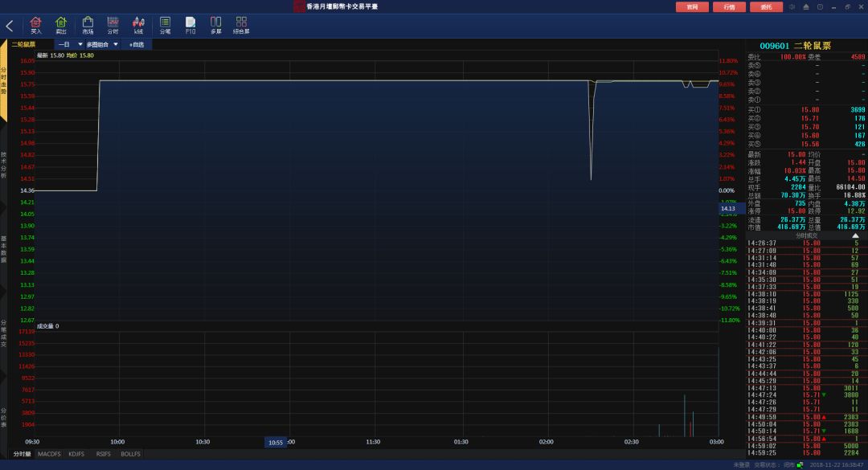This screenshot has height=470, width=868.
Task: Click the trade row at 14:59:02
Action: coord(806,446)
